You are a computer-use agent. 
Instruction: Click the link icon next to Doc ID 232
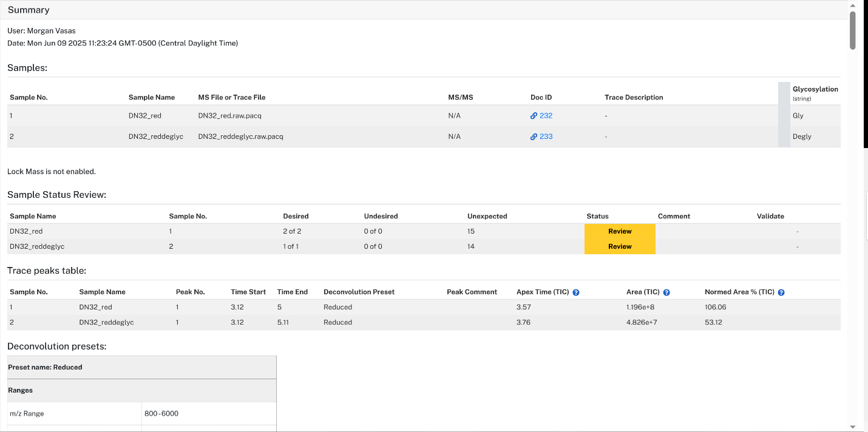pyautogui.click(x=534, y=116)
